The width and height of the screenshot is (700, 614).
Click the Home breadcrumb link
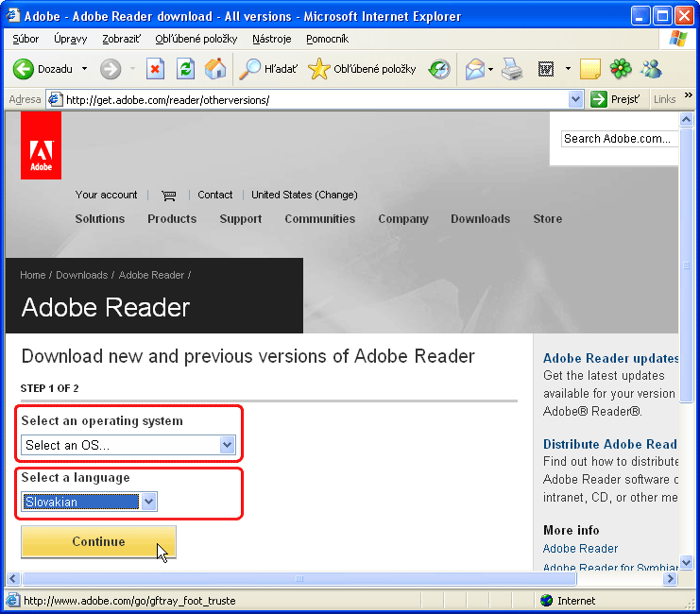32,275
